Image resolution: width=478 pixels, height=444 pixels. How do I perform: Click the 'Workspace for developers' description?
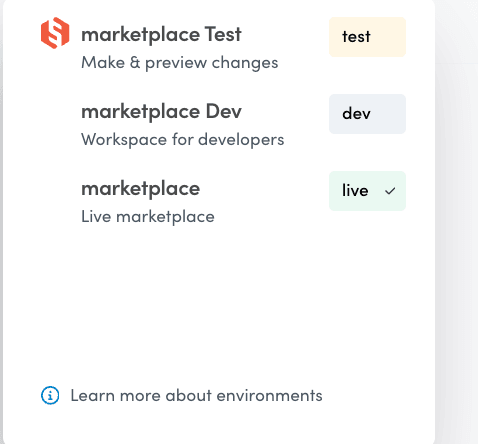click(183, 140)
